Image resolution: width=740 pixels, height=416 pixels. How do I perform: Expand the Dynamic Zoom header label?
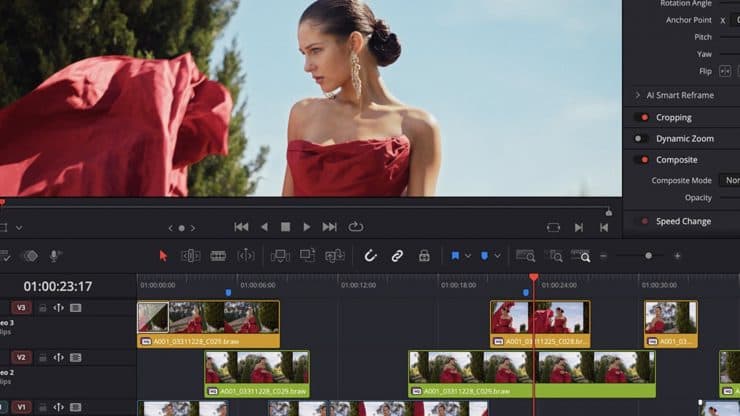point(685,139)
